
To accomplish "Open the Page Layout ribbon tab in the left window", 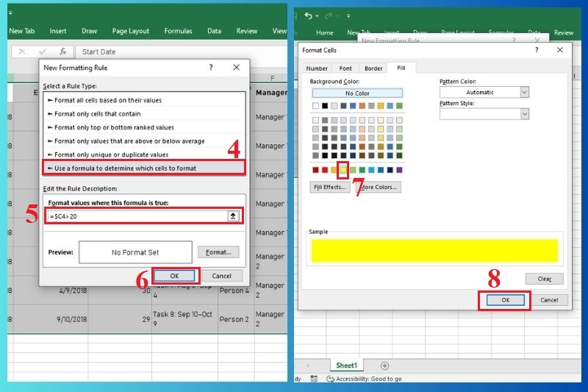I will click(131, 31).
